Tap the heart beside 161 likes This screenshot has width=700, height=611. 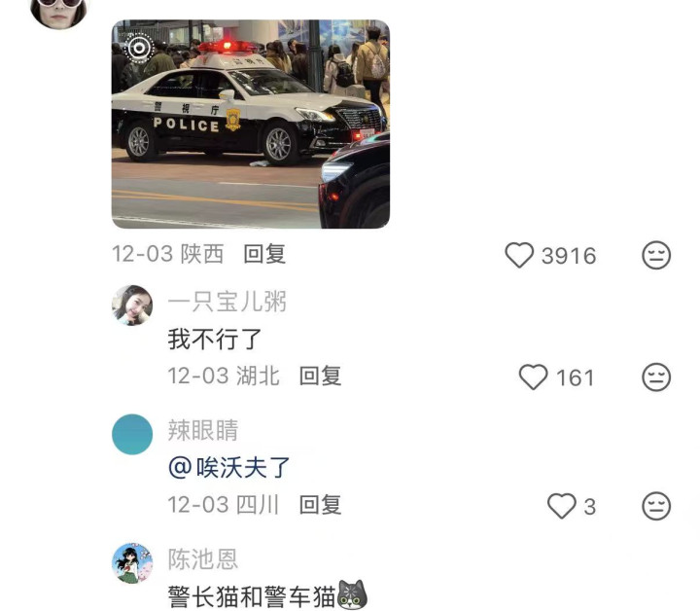point(533,377)
